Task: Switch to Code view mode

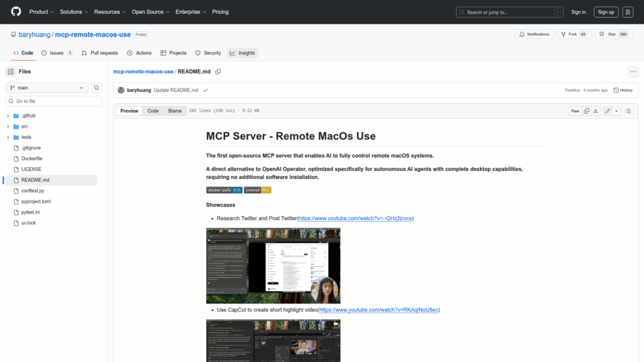Action: pyautogui.click(x=153, y=111)
